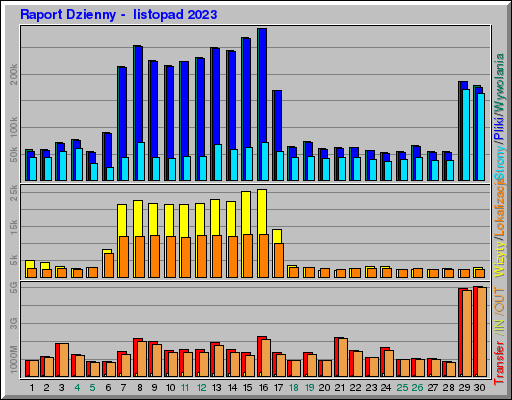Click the cyan pages bar for day 29

(x=465, y=135)
